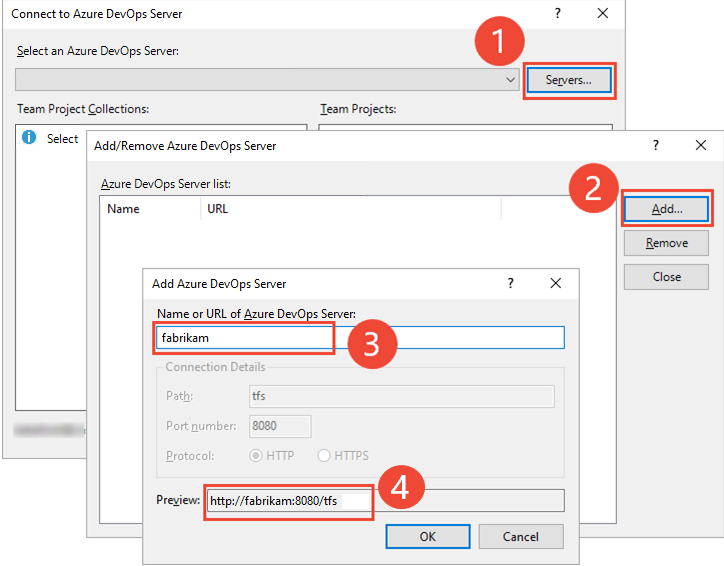The height and width of the screenshot is (566, 724).
Task: Open the Select an Azure DevOps Server dropdown
Action: click(x=267, y=79)
